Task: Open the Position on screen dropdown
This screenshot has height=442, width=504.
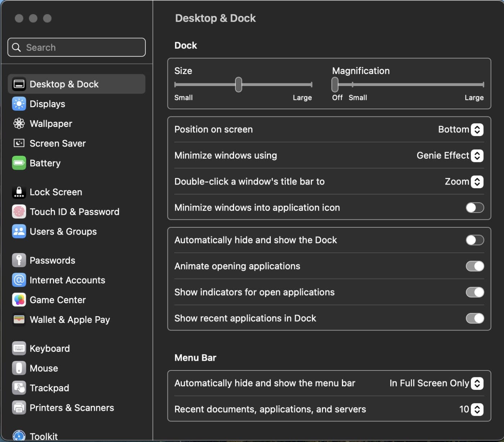Action: [x=477, y=129]
